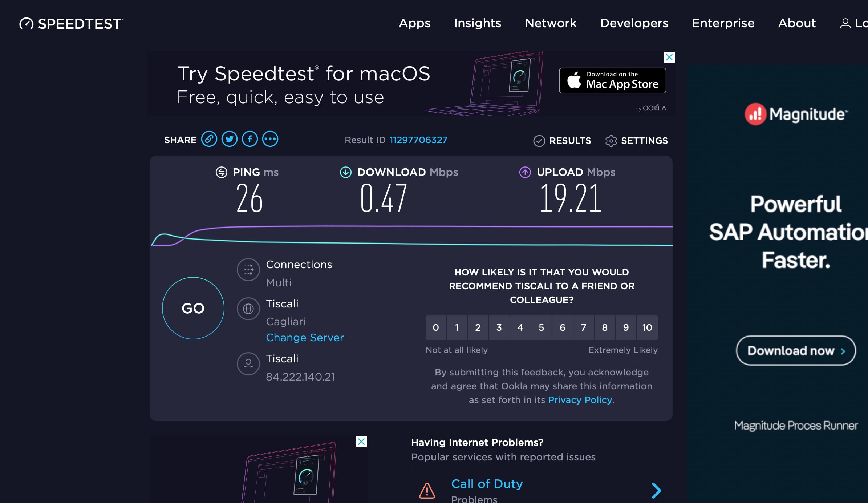Open the Insights menu item

[478, 23]
